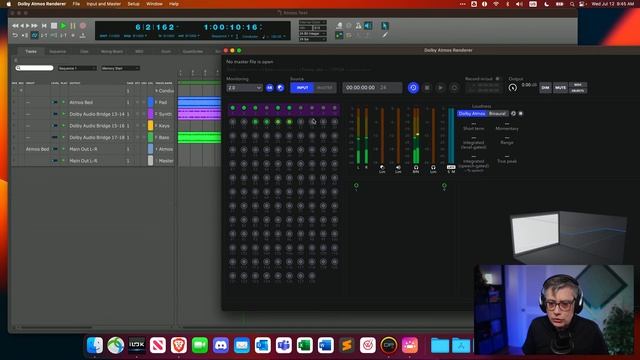This screenshot has width=640, height=360.
Task: Toggle the blue spatial coding icon beside Monitoring
Action: coord(280,88)
